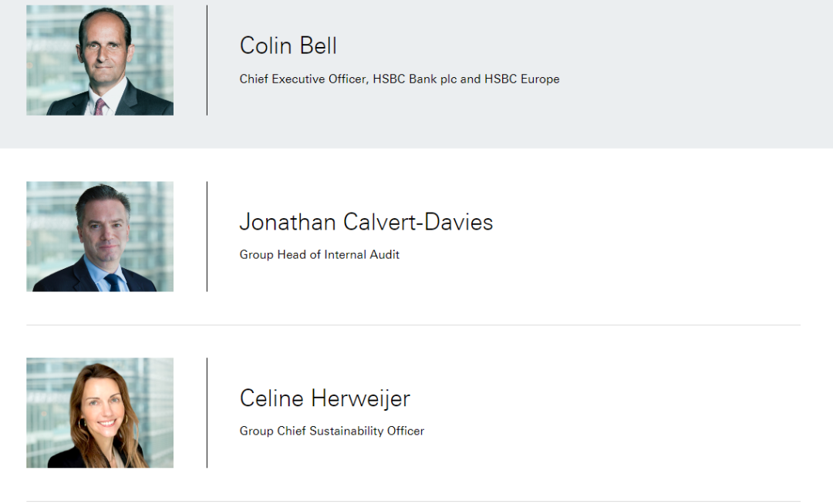Select the photo beside Jonathan Calvert-Davies name
This screenshot has width=833, height=504.
(99, 237)
